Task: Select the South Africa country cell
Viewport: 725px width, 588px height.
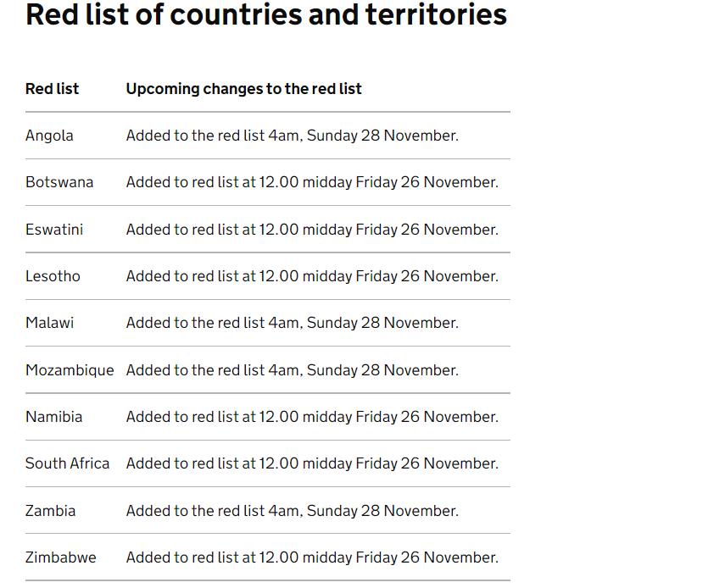Action: [x=68, y=463]
